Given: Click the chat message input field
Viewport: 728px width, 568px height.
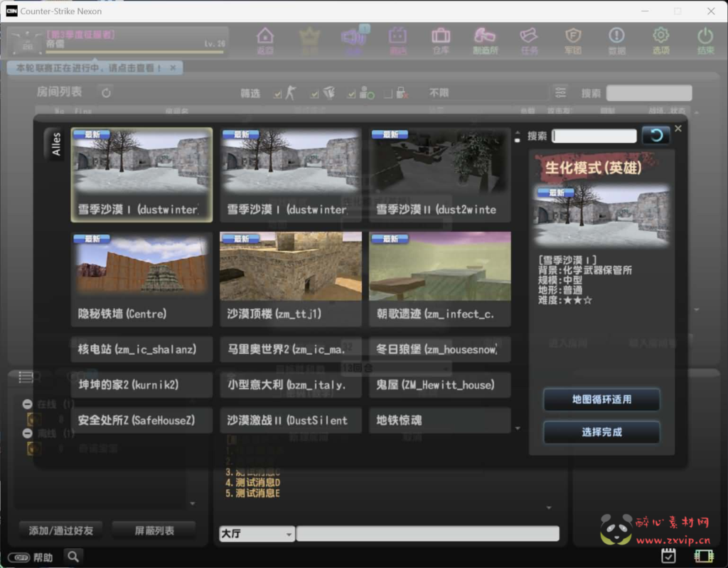Looking at the screenshot, I should tap(427, 534).
